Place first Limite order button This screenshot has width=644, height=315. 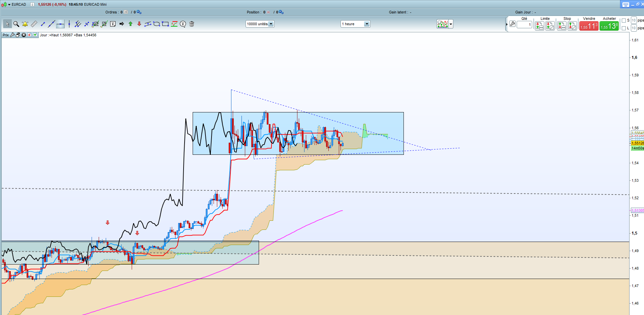click(540, 26)
